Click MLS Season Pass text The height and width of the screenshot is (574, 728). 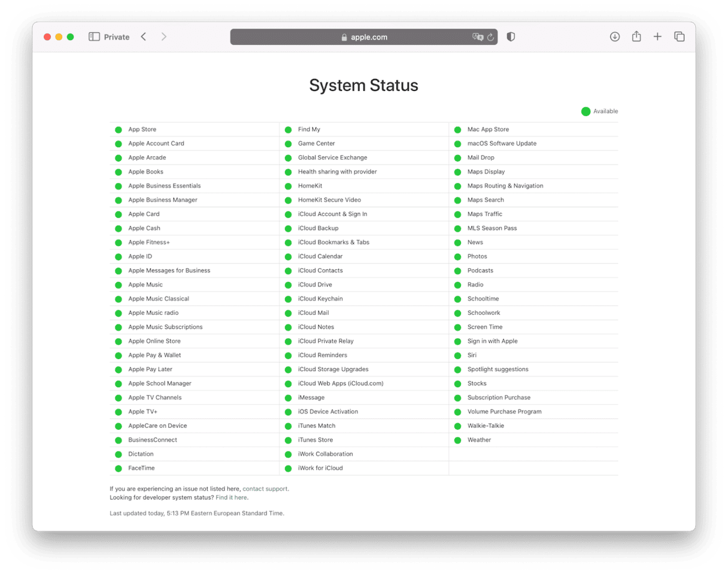[492, 228]
